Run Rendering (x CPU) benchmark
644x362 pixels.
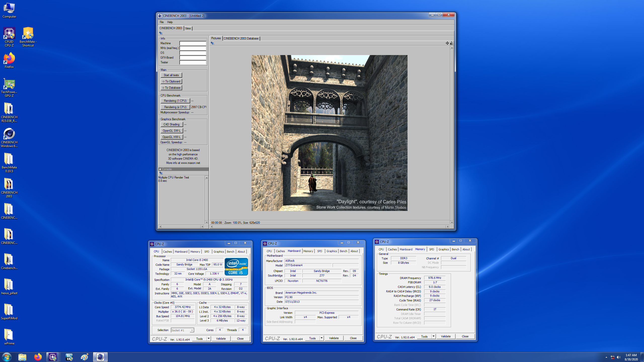[x=175, y=107]
